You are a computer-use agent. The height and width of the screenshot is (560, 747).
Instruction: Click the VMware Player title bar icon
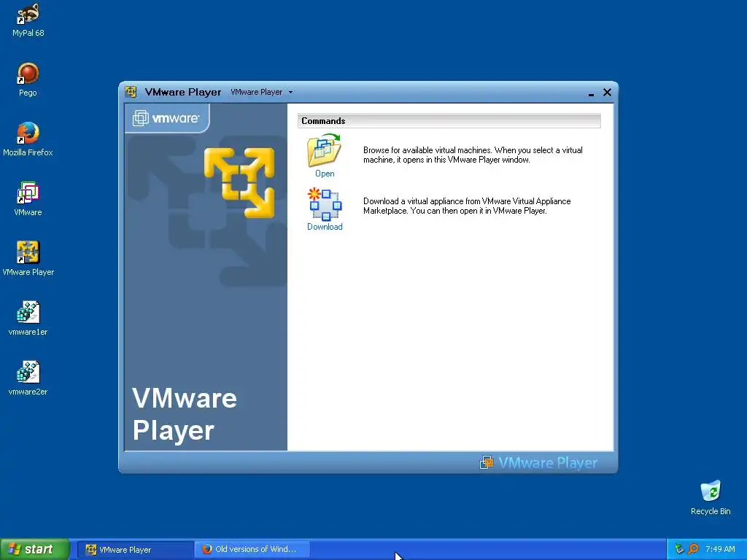point(131,92)
